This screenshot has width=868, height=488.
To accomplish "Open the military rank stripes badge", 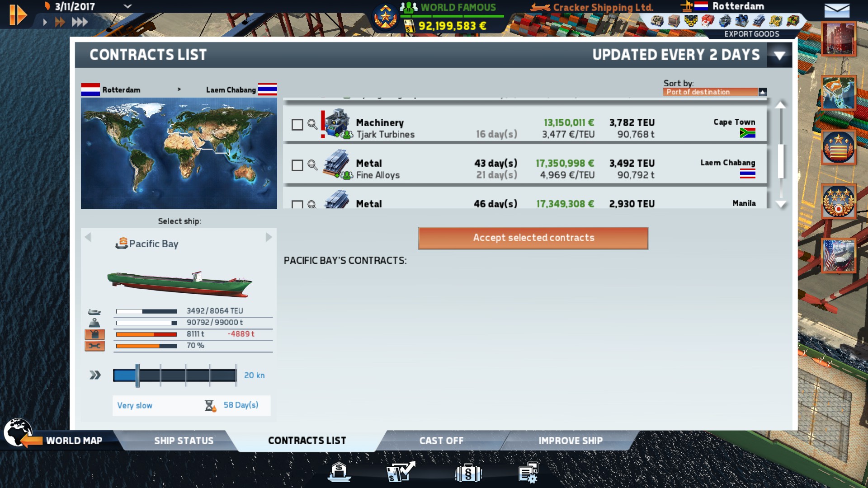I will (839, 147).
